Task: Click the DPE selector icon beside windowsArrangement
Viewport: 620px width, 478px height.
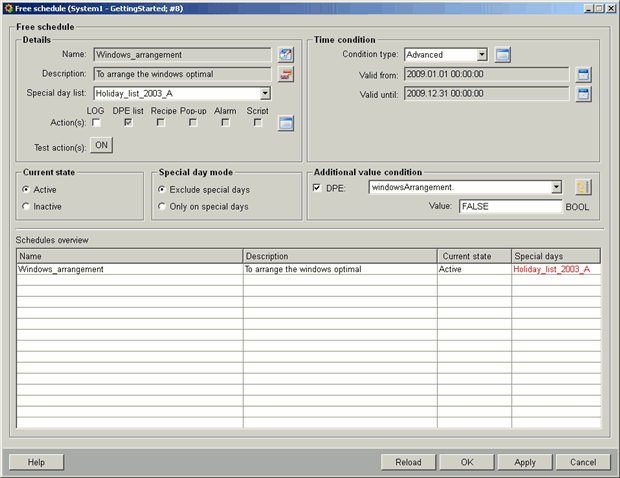Action: [x=584, y=187]
